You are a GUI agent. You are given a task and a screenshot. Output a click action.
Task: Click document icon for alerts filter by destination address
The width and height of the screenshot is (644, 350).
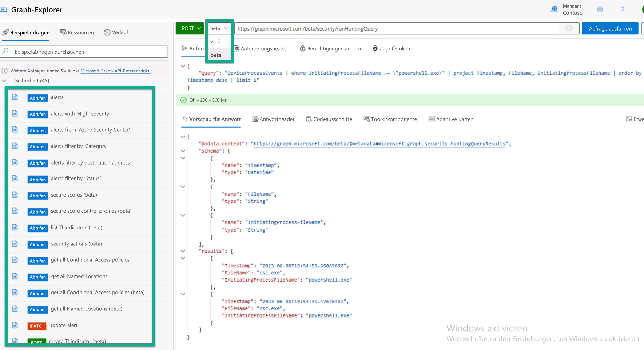[15, 162]
